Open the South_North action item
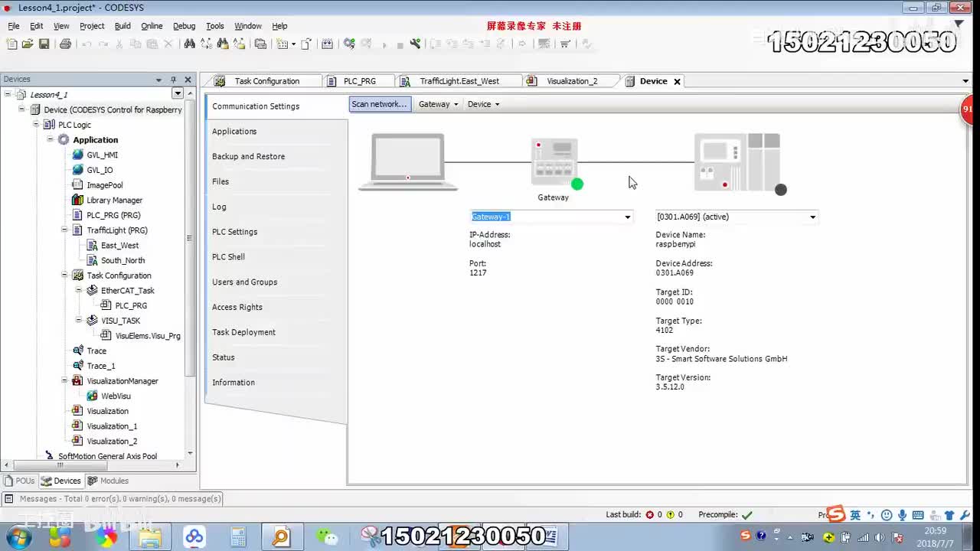This screenshot has width=980, height=551. pos(122,260)
